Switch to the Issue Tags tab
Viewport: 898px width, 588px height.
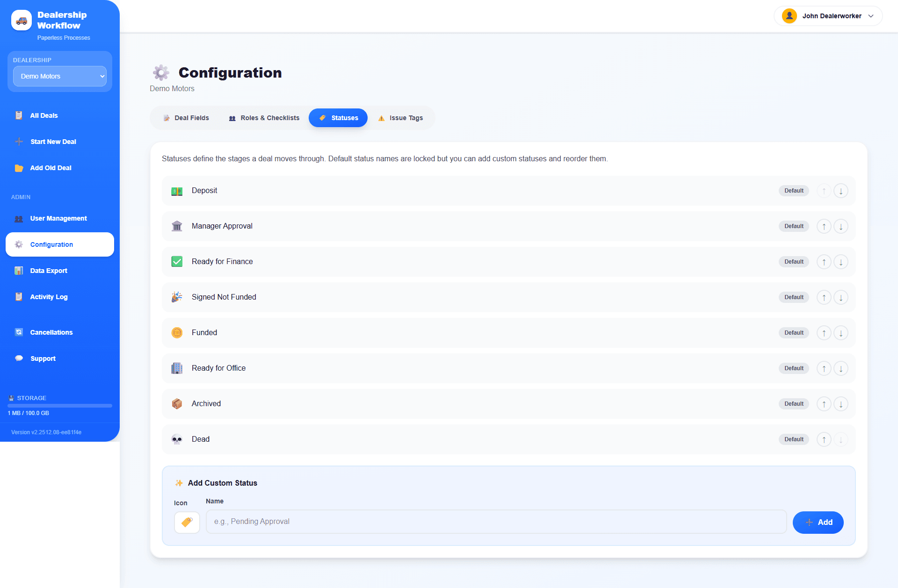pyautogui.click(x=400, y=118)
